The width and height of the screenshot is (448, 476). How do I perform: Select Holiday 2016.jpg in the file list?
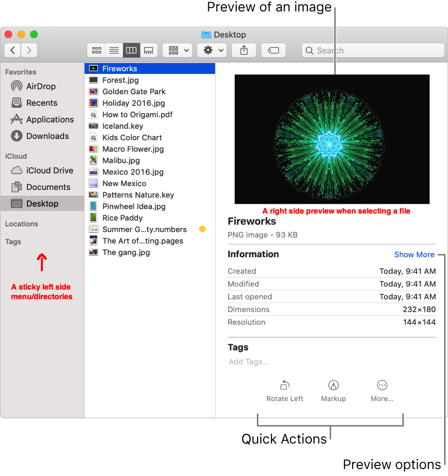point(133,103)
